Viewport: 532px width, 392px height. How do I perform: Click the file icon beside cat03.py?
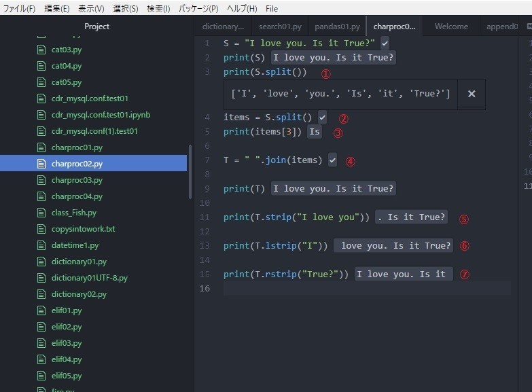[41, 50]
